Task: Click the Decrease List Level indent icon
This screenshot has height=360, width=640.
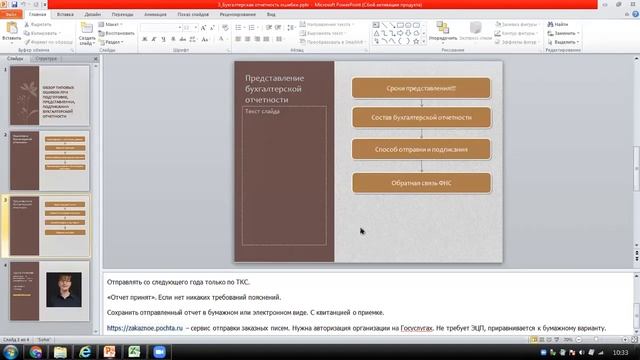Action: pyautogui.click(x=269, y=27)
